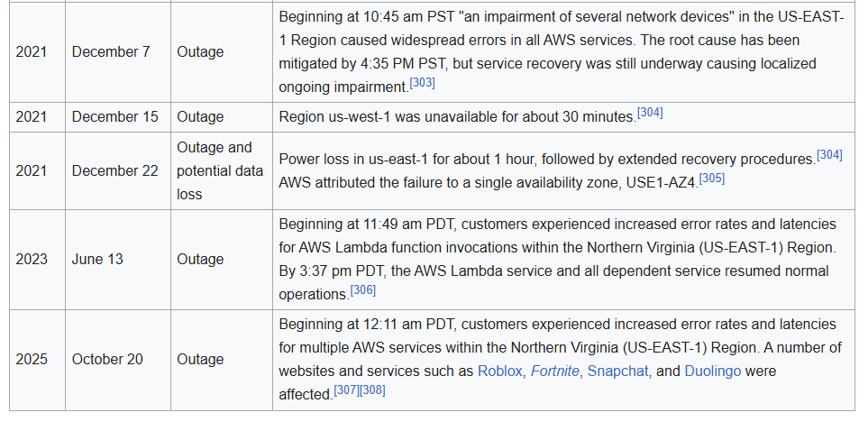The image size is (868, 431).
Task: Click the June 13 date cell
Action: [x=97, y=259]
